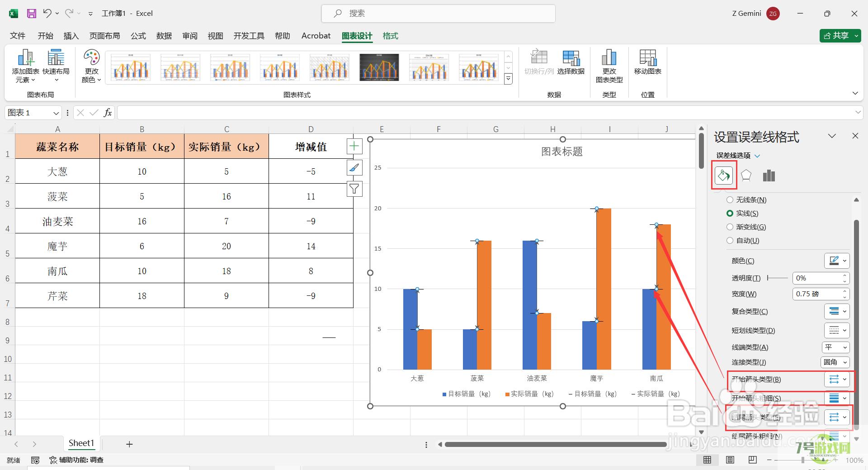Open Add Chart Element menu

(25, 66)
